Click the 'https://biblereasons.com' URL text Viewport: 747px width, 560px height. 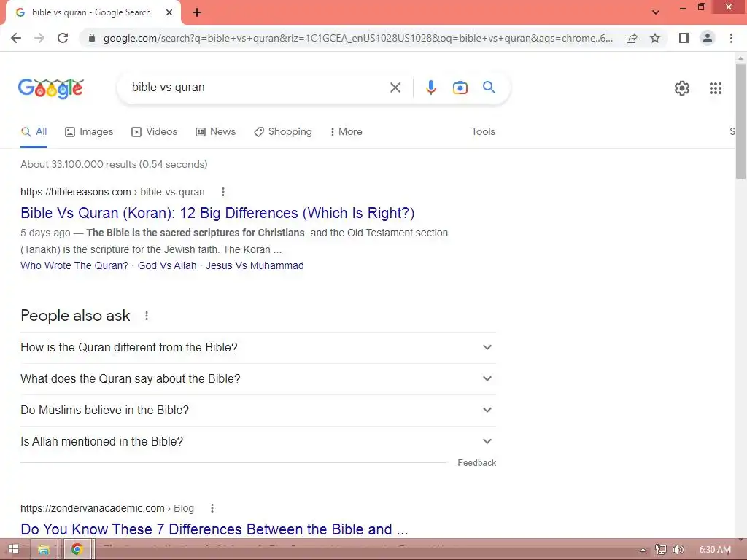point(76,192)
